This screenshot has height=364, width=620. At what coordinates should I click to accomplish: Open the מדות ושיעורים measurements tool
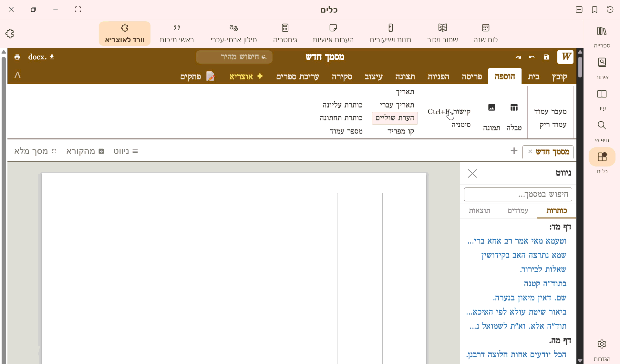[x=390, y=34]
